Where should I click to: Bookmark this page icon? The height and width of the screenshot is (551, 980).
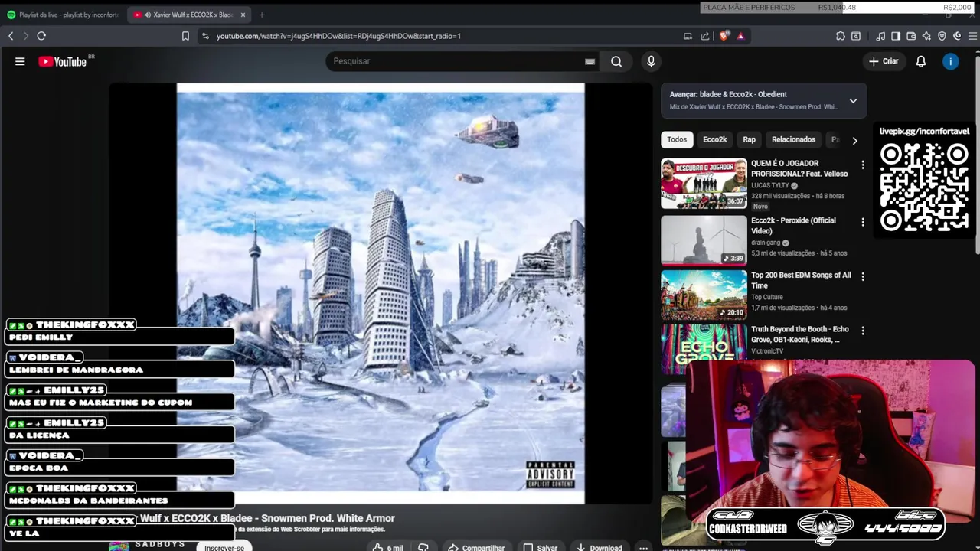click(185, 36)
